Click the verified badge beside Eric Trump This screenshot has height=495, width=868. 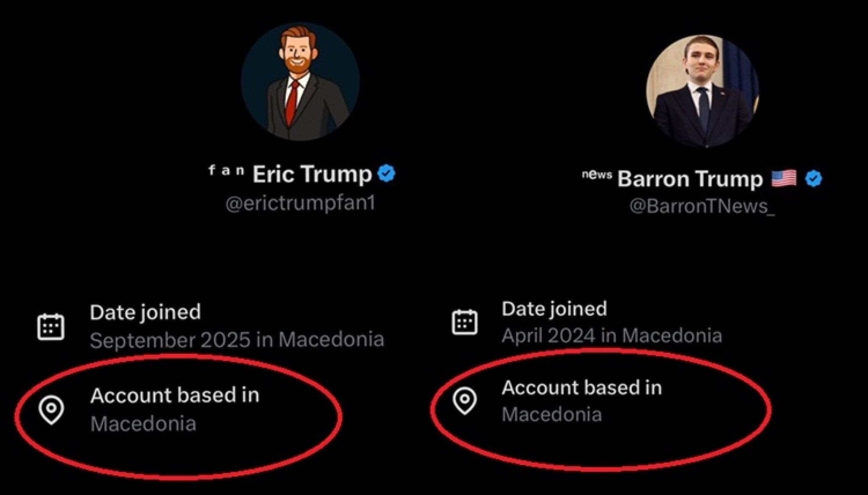386,174
